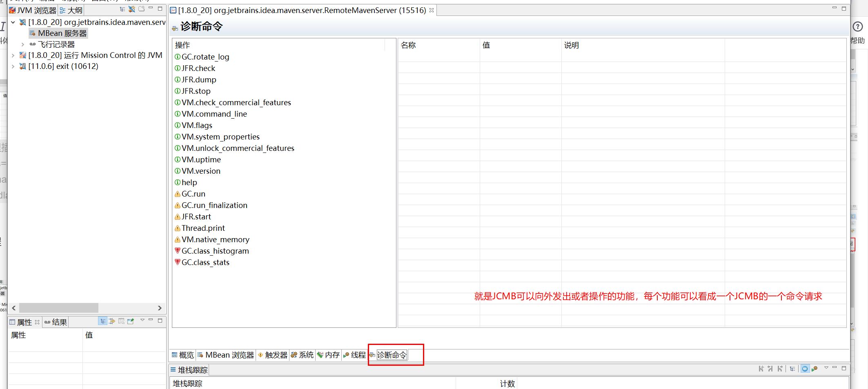Open the 属性 panel view menu dropdown
The width and height of the screenshot is (868, 389).
click(x=142, y=320)
